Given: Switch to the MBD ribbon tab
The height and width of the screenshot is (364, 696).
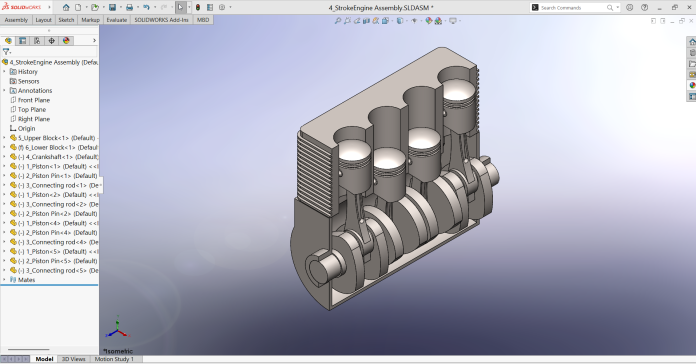Looking at the screenshot, I should click(x=203, y=20).
